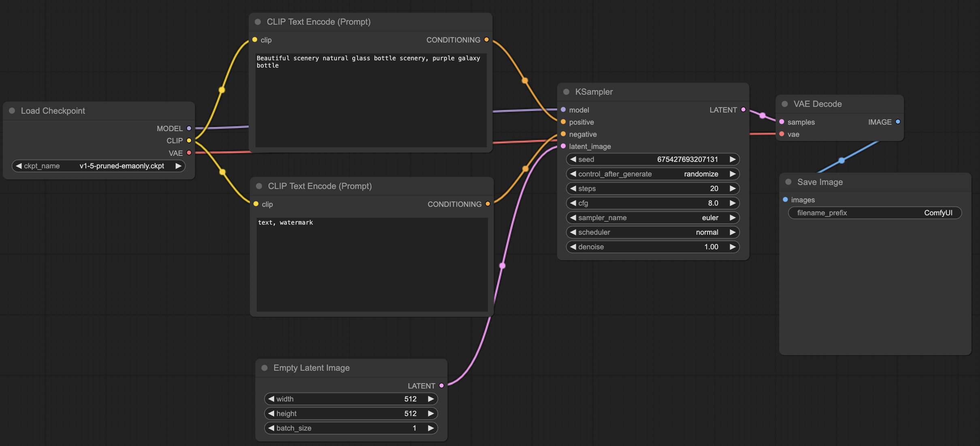Click the VAE Decode samples input socket
Viewport: 980px width, 446px height.
[782, 122]
